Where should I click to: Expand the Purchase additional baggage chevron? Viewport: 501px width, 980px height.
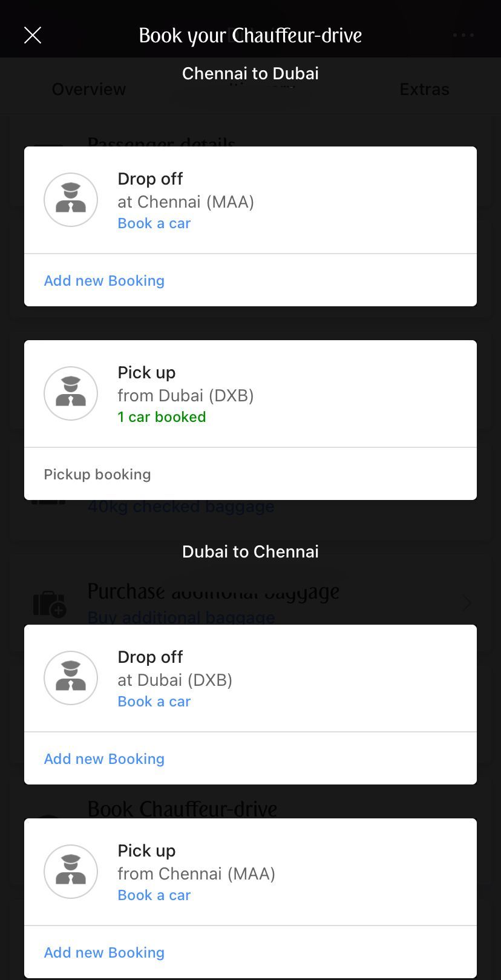tap(467, 603)
